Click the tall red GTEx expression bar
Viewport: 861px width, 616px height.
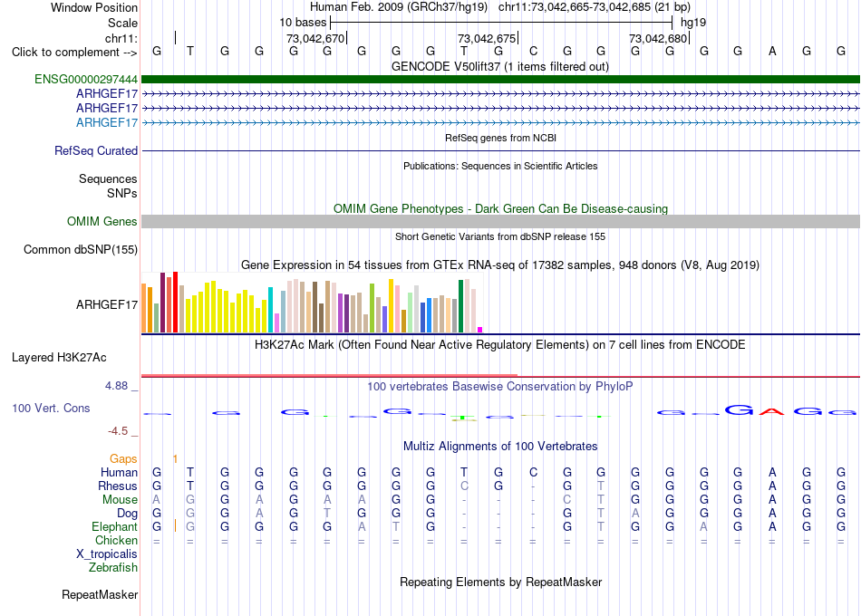[x=175, y=302]
